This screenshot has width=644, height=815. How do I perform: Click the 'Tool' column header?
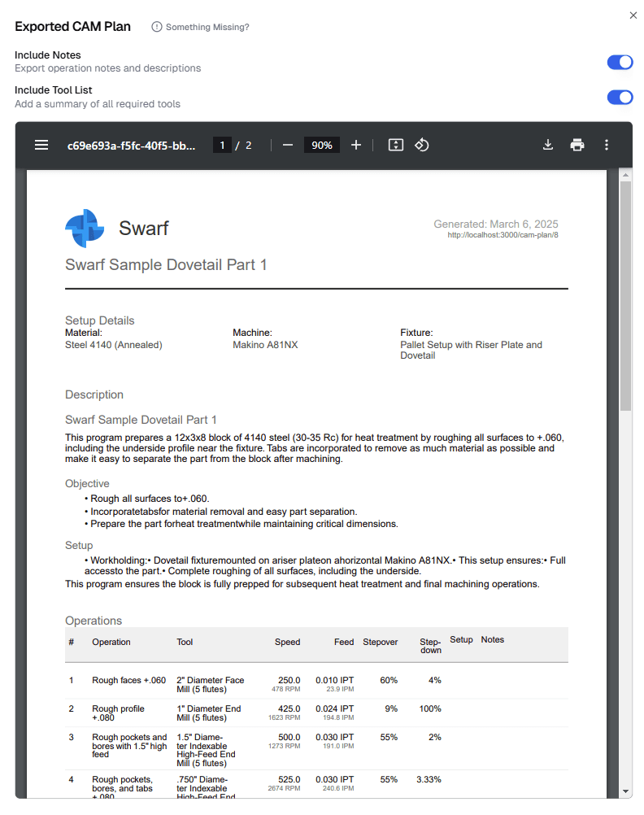pyautogui.click(x=185, y=642)
